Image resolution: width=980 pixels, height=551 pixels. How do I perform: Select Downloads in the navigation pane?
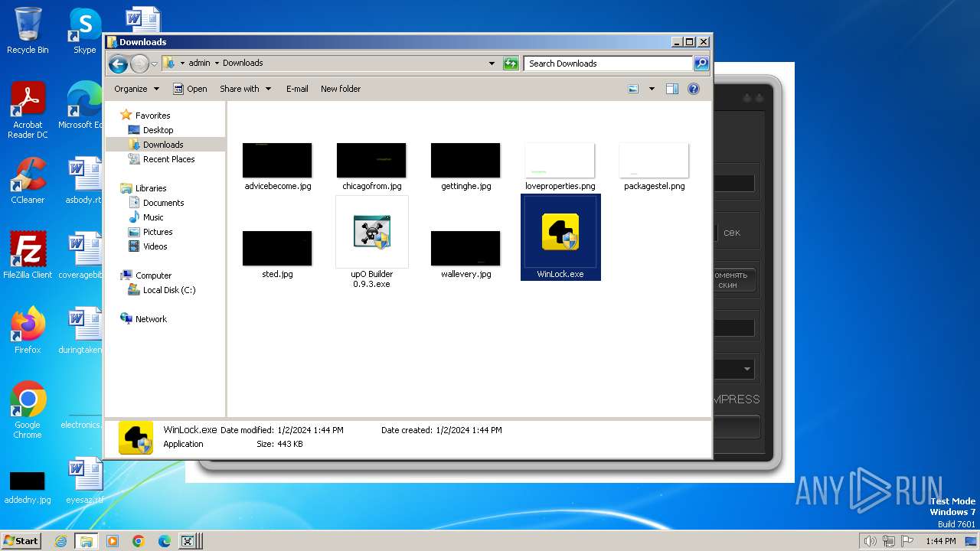(163, 145)
